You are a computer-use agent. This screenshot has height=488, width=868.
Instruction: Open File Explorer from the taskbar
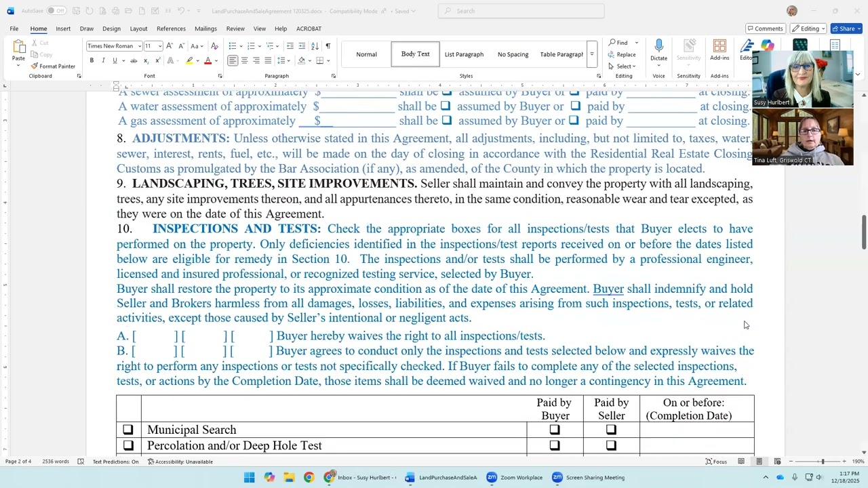pos(289,477)
